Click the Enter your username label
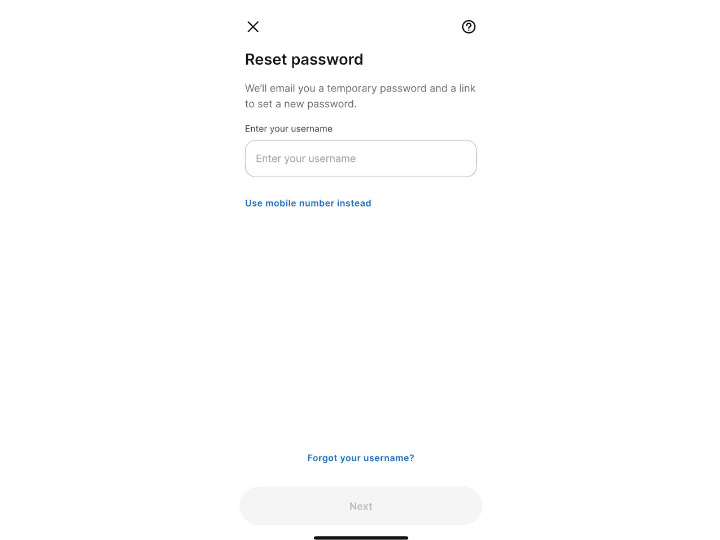 [288, 129]
